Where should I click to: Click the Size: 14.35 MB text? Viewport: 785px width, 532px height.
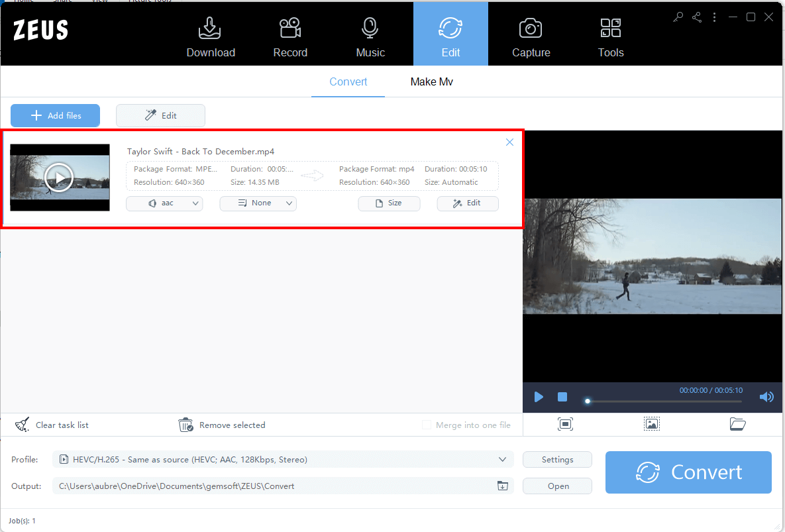pos(255,182)
